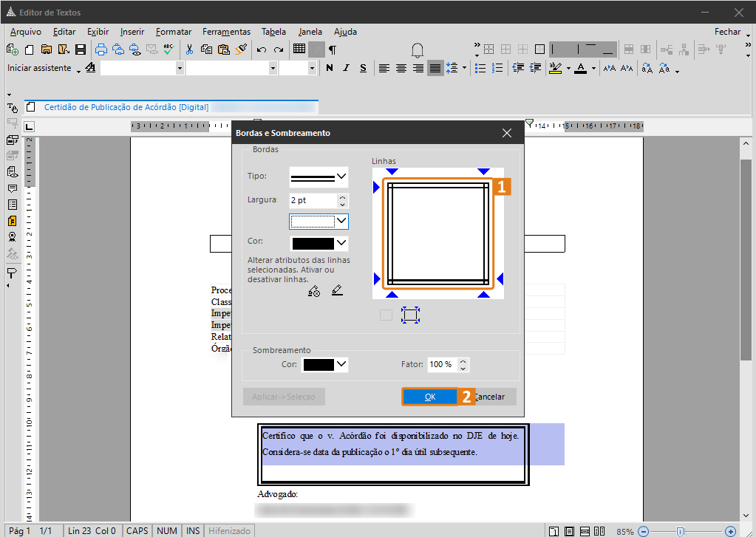Toggle center alignment

[401, 68]
